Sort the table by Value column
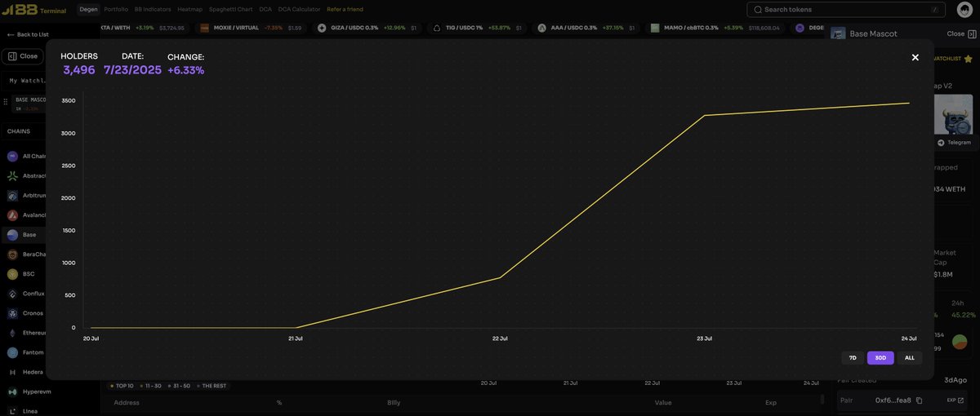980x416 pixels. tap(662, 402)
